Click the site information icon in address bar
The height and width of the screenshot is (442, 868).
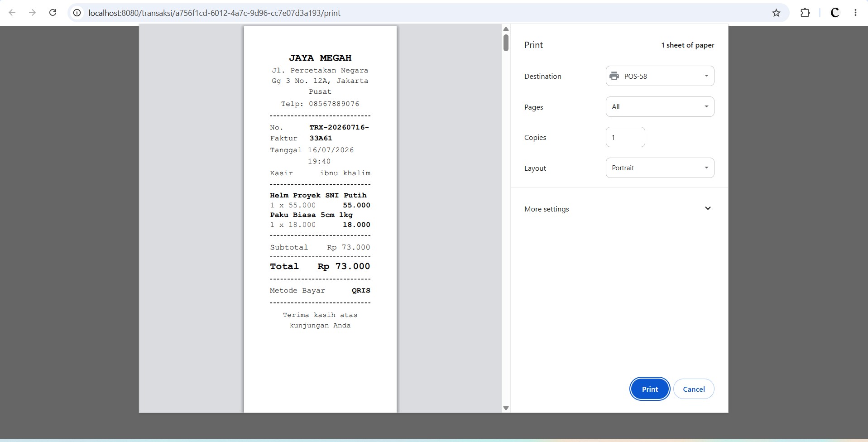point(77,13)
